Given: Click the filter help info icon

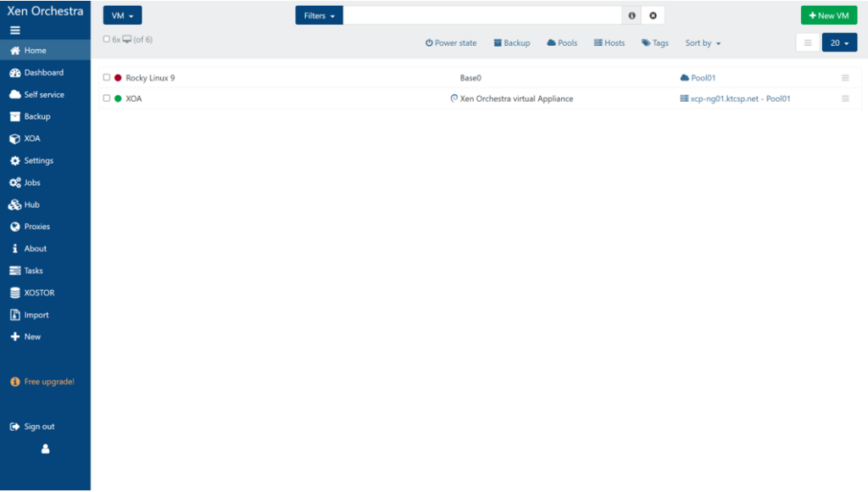Looking at the screenshot, I should point(632,15).
